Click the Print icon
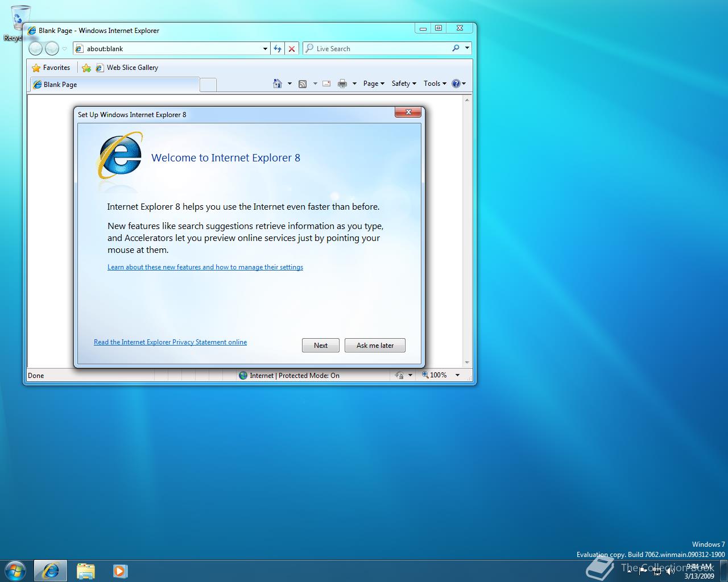The image size is (728, 582). [x=342, y=84]
